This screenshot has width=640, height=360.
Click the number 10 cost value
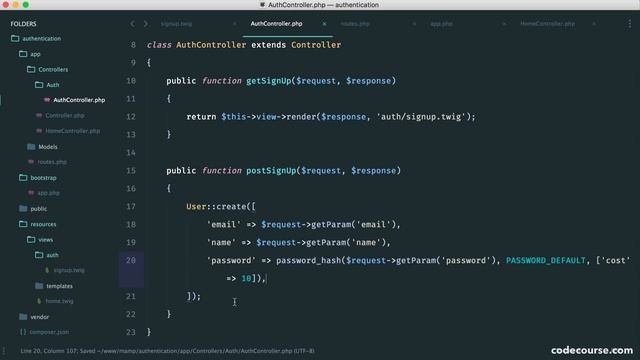pos(246,278)
